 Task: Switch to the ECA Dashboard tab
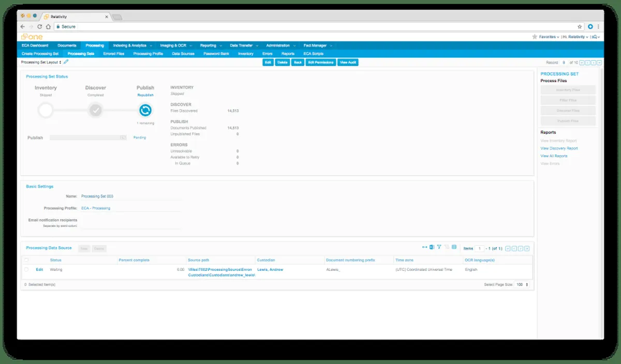(35, 45)
